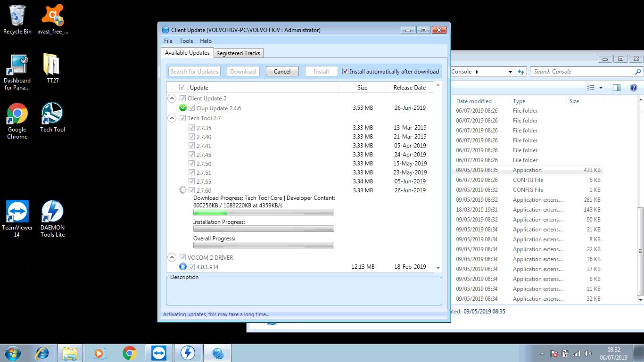Open Chrome from the taskbar
Image resolution: width=644 pixels, height=362 pixels.
[x=129, y=353]
